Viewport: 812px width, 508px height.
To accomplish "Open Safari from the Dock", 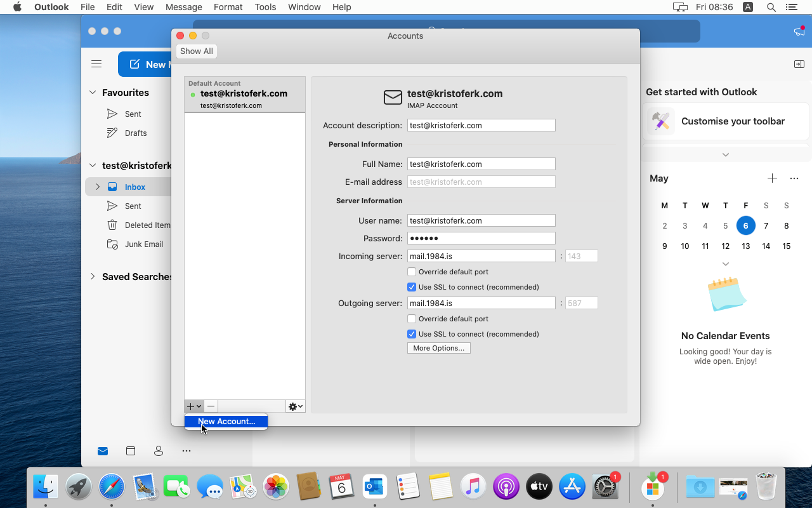I will tap(111, 487).
